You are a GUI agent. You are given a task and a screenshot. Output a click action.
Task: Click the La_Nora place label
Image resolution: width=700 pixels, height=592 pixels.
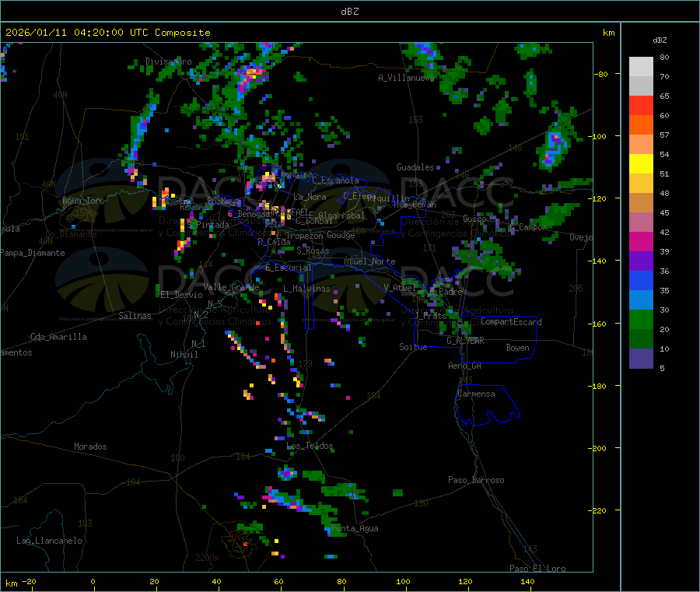(x=310, y=197)
